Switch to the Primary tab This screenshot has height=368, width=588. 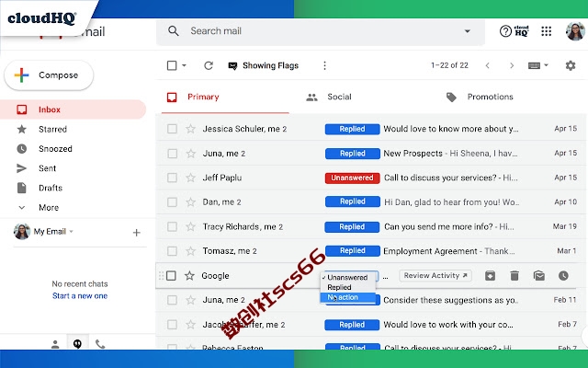pyautogui.click(x=225, y=98)
